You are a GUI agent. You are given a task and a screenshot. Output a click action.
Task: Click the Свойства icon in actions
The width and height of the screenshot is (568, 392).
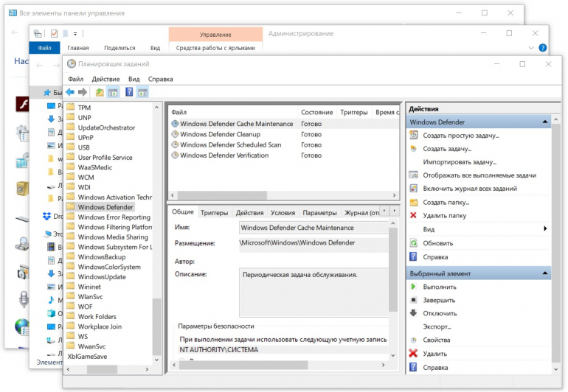pos(413,340)
